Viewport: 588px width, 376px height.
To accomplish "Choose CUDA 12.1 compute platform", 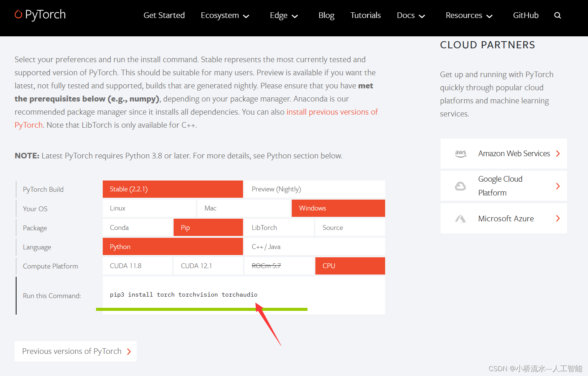I will coord(208,266).
